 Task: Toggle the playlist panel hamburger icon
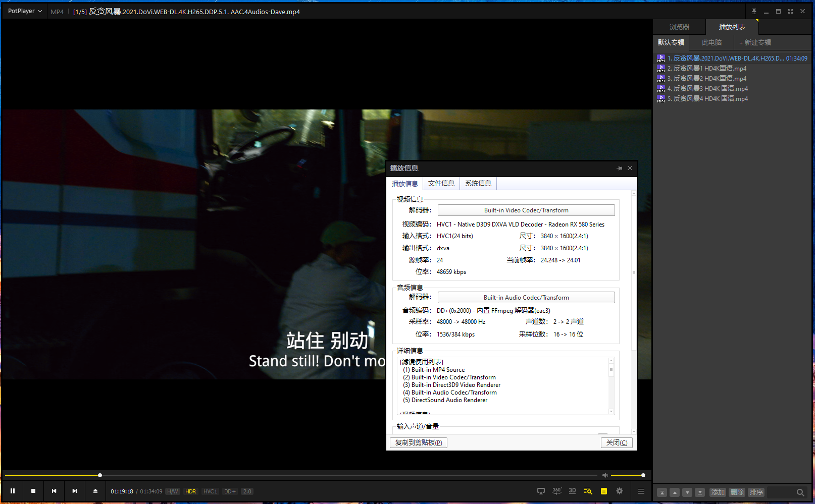point(641,491)
